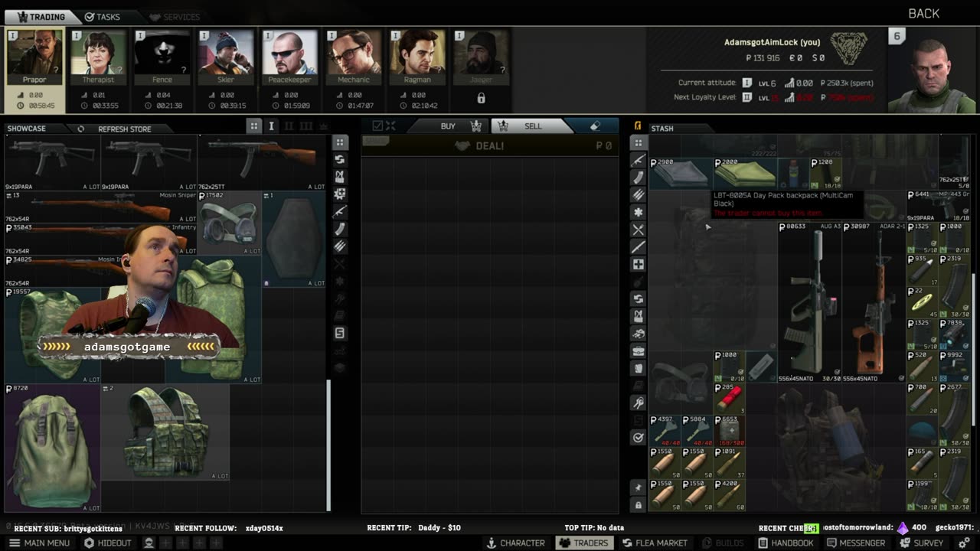
Task: Filter showcase by ammo category
Action: tap(340, 246)
